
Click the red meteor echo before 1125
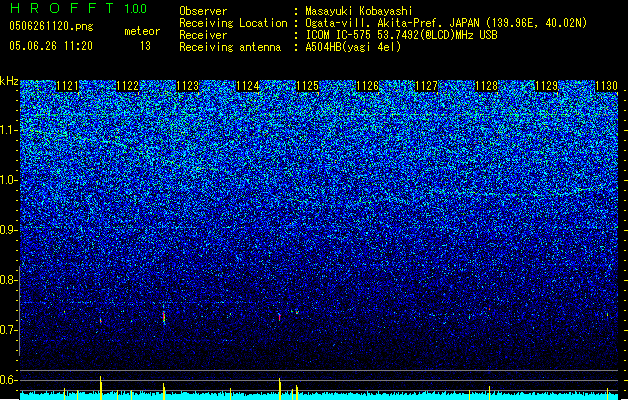pyautogui.click(x=280, y=317)
